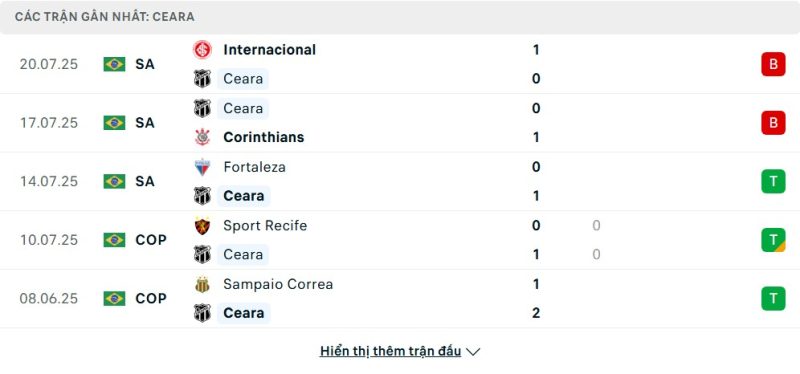Click the COP label on 10.07.25 match
Screen dimensions: 800x374
[x=151, y=240]
